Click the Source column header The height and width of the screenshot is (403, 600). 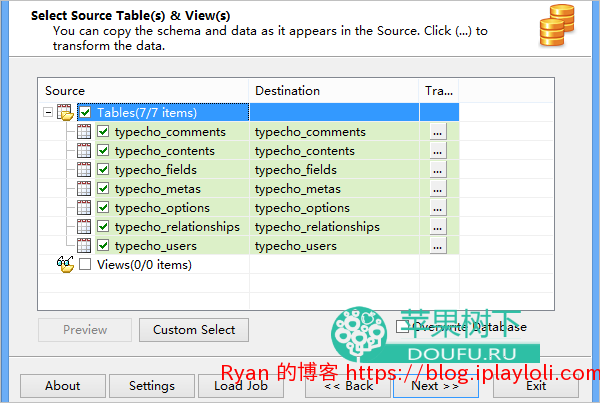pyautogui.click(x=144, y=91)
